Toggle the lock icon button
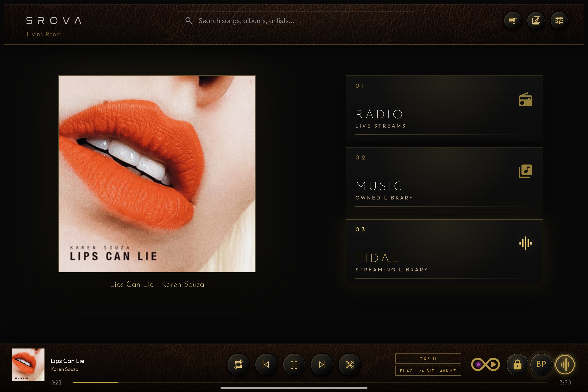 [x=517, y=364]
